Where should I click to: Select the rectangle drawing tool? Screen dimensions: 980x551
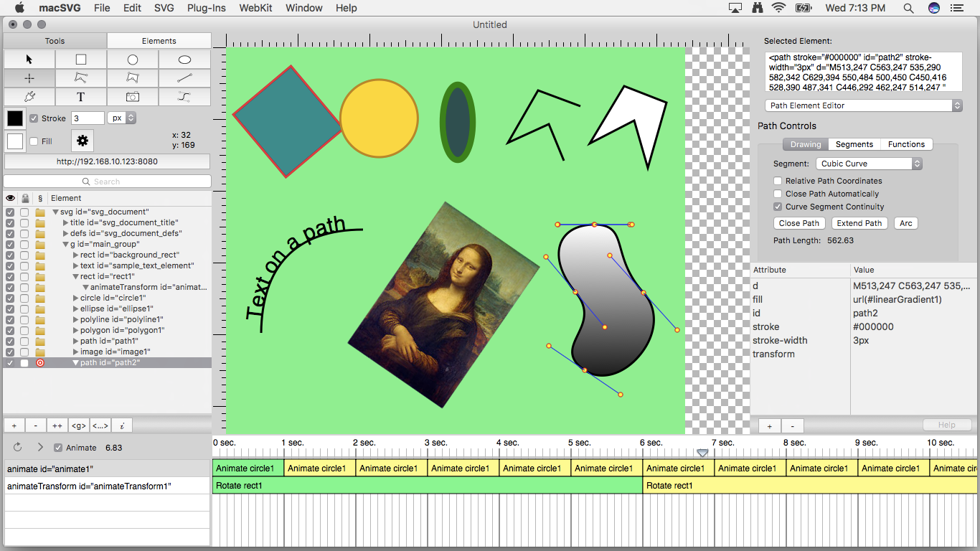click(81, 60)
